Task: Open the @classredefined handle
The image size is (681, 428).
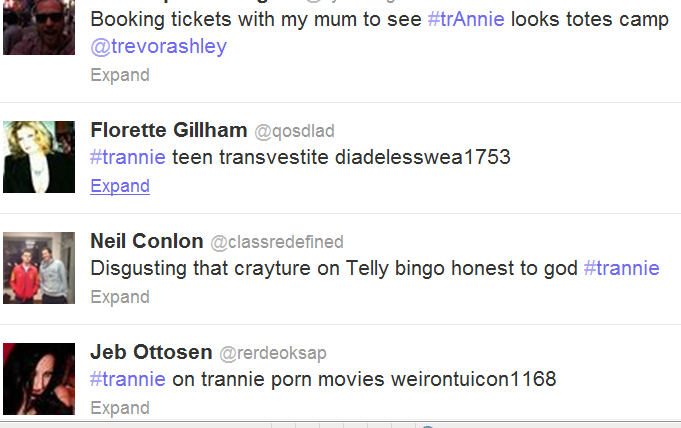Action: tap(277, 242)
